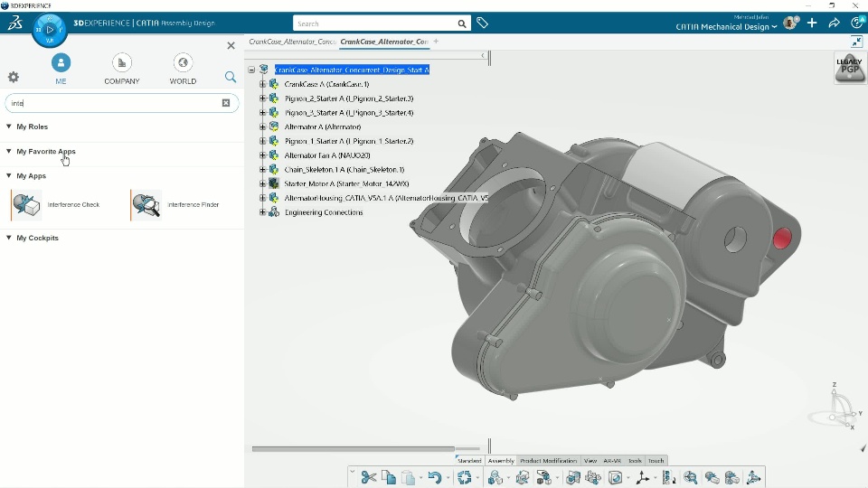Click the Cut scissors icon
Screen dimensions: 868x488
pos(368,477)
